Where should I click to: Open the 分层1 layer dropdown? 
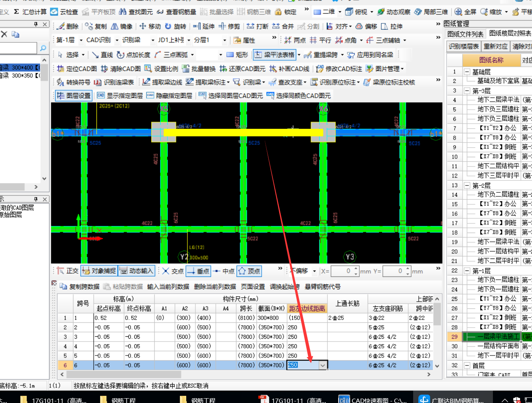point(225,40)
